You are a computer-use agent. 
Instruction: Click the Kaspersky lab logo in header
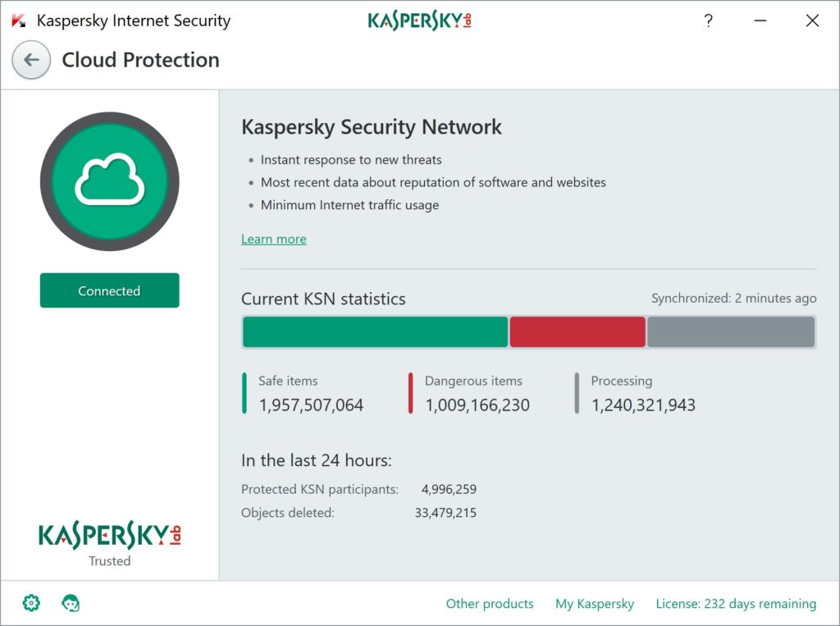pos(419,21)
